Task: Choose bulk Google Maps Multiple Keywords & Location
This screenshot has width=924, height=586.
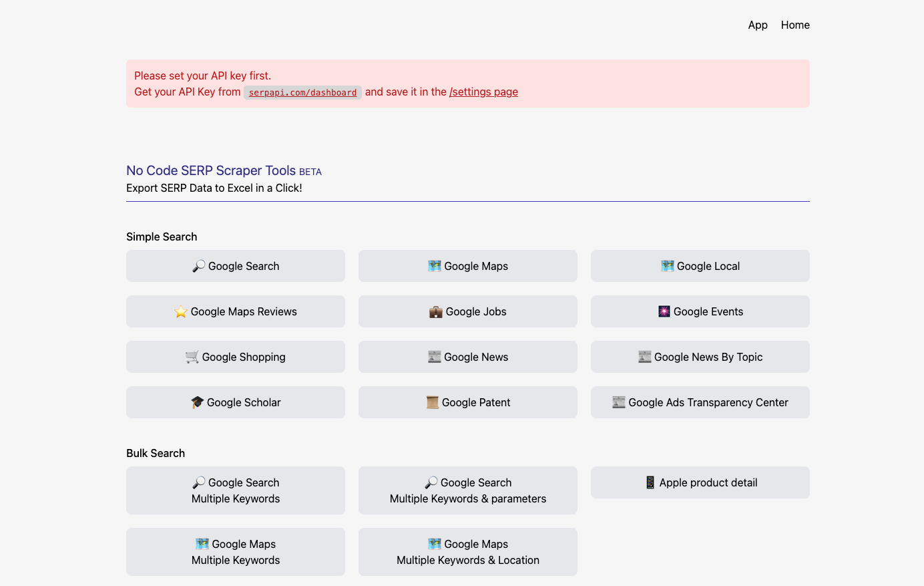Action: (468, 552)
